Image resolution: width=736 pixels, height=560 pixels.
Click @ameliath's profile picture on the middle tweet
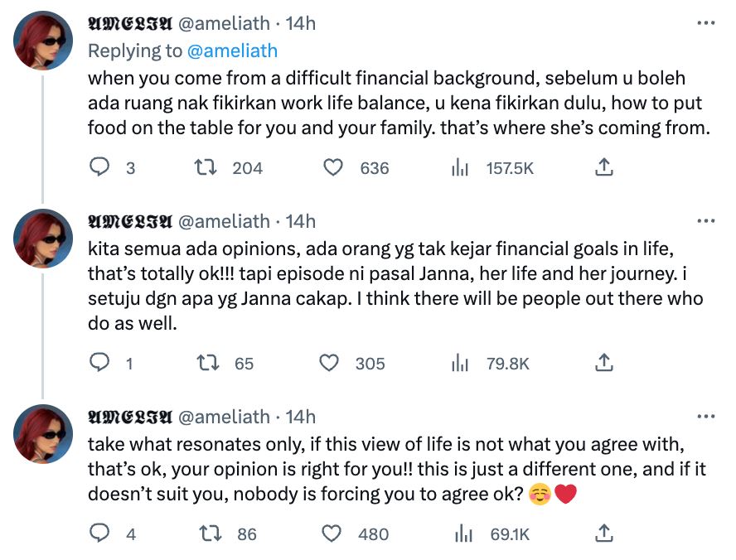coord(41,240)
